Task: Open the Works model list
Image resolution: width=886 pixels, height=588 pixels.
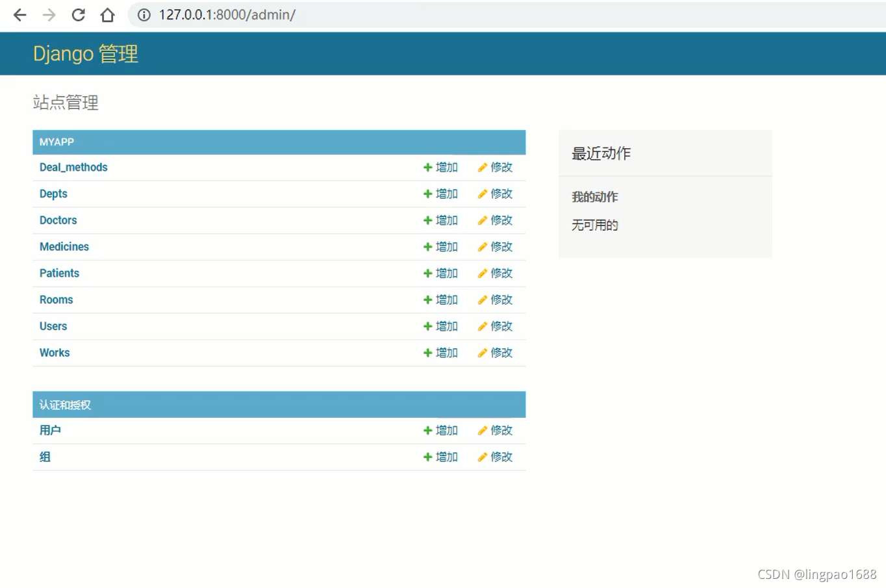Action: 55,353
